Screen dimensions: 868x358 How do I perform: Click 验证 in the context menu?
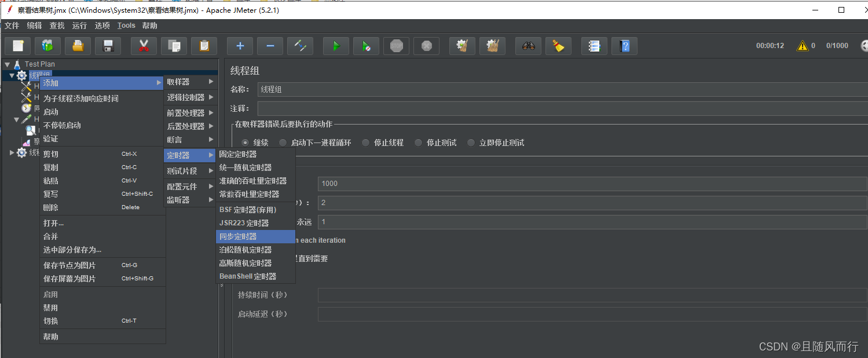pyautogui.click(x=102, y=138)
